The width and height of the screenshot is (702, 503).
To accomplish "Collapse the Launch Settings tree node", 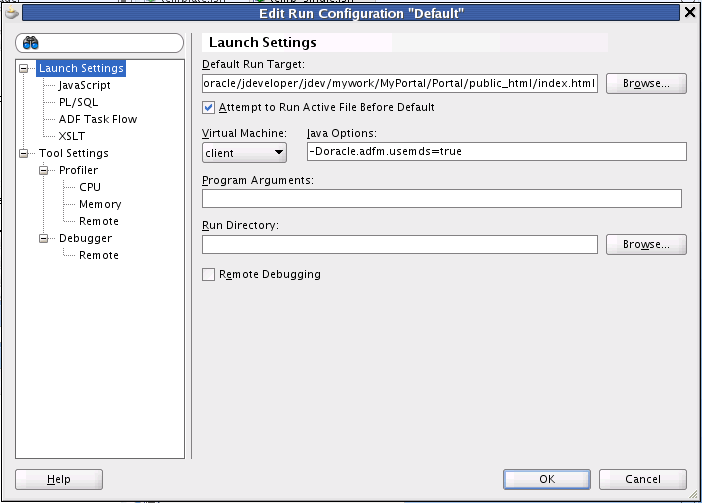I will point(23,68).
